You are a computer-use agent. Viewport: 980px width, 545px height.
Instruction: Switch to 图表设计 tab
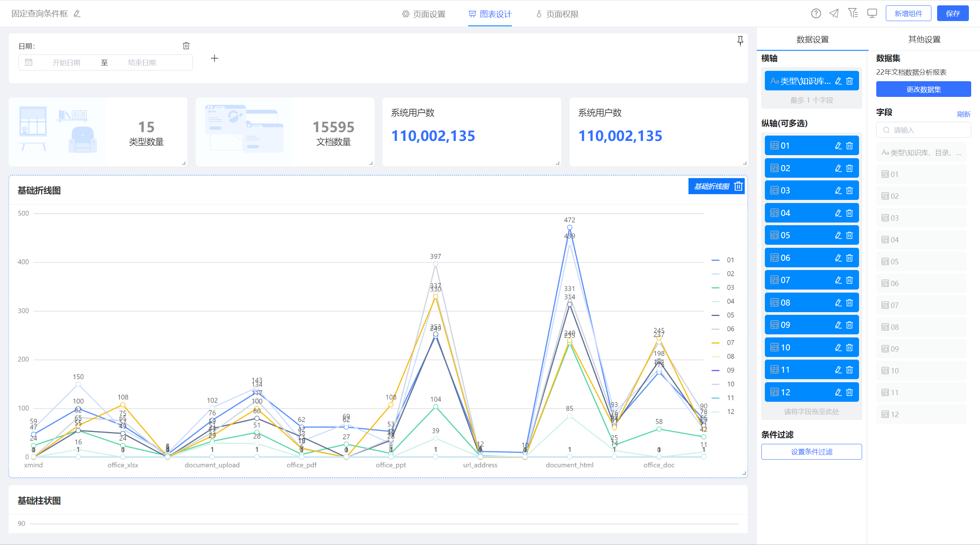point(490,14)
